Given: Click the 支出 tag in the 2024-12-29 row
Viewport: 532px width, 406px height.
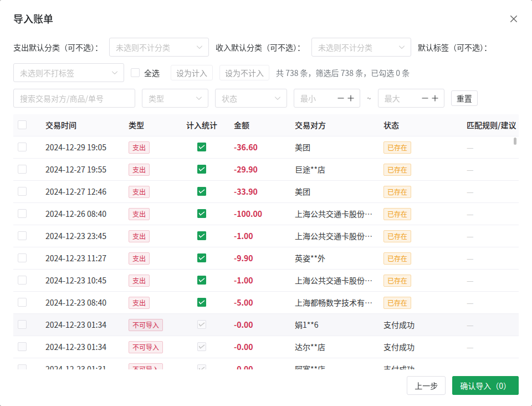Looking at the screenshot, I should pos(139,148).
